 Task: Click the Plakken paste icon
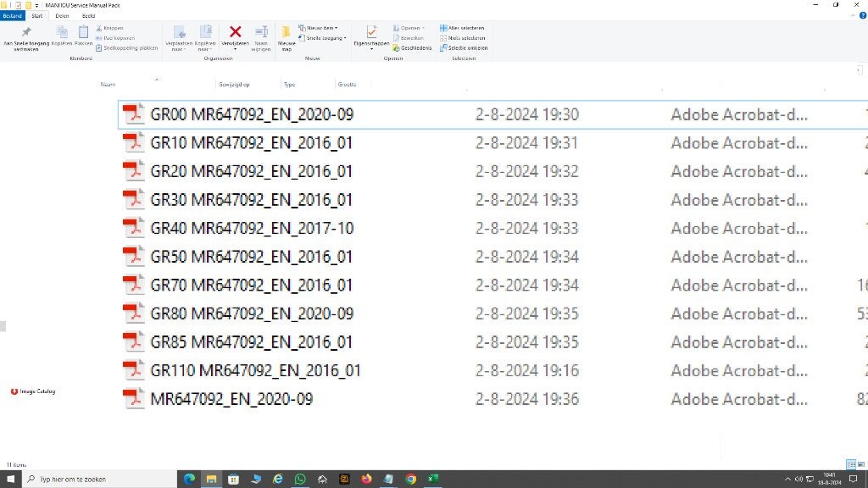(84, 32)
